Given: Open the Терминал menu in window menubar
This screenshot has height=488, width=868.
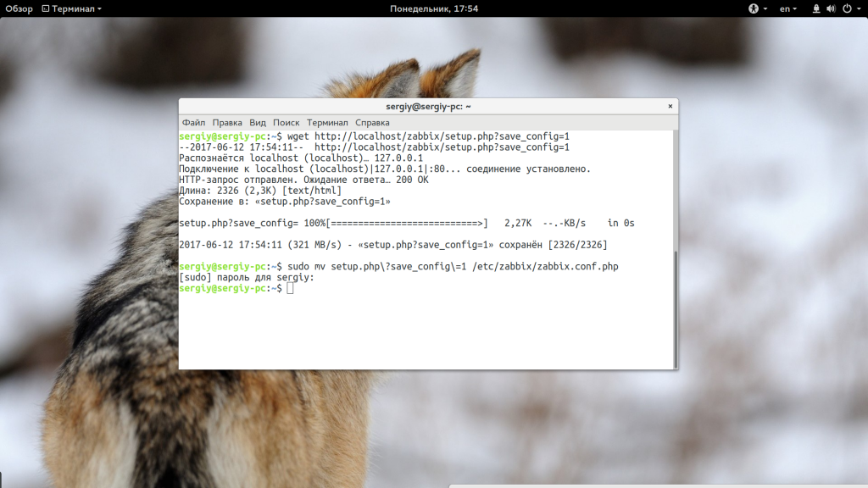Looking at the screenshot, I should click(327, 123).
